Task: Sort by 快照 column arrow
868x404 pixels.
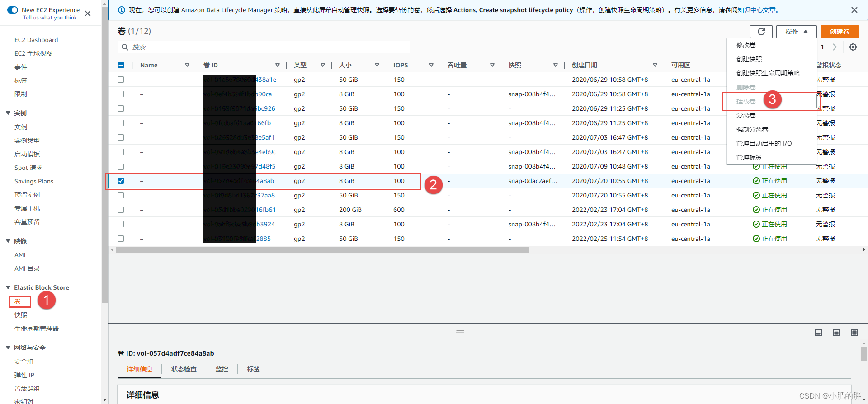Action: 556,65
